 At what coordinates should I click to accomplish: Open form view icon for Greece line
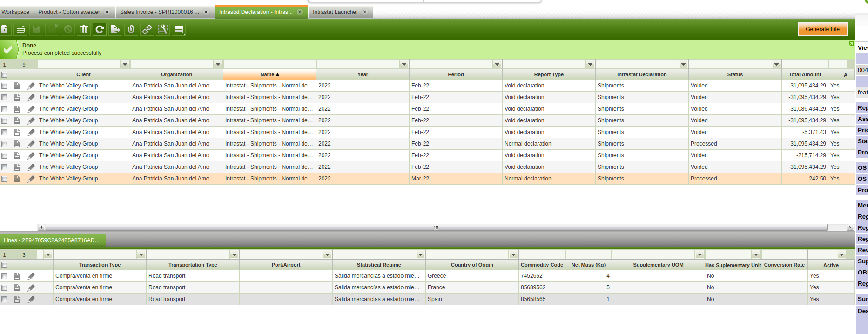coord(17,276)
